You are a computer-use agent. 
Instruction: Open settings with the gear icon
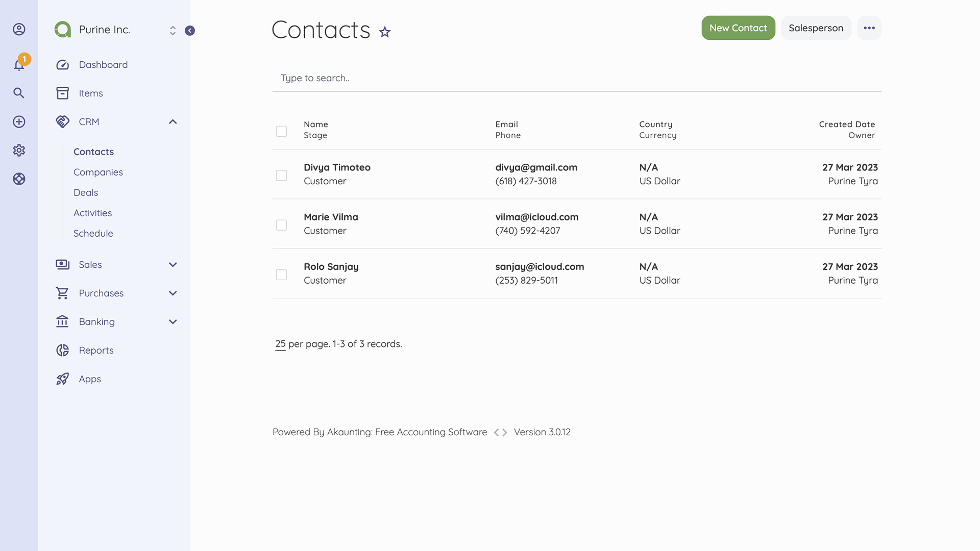point(19,150)
